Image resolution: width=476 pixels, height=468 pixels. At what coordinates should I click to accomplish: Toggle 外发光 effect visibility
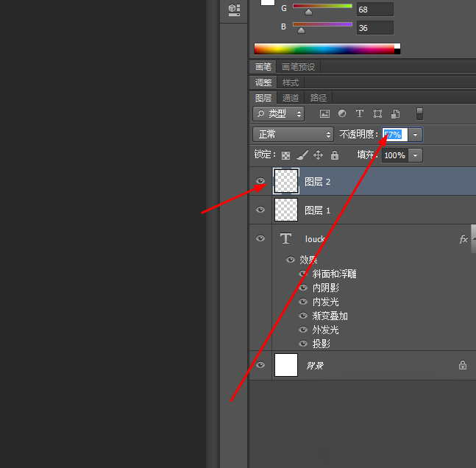(303, 330)
